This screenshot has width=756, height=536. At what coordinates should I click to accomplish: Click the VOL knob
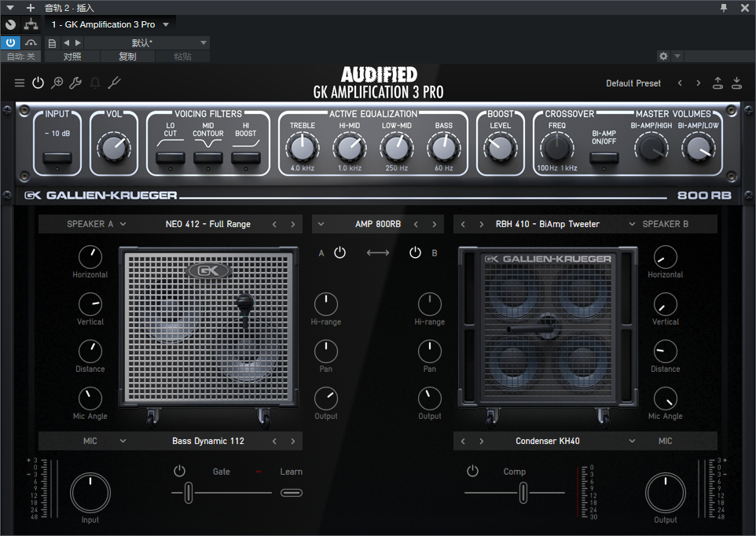[x=114, y=148]
